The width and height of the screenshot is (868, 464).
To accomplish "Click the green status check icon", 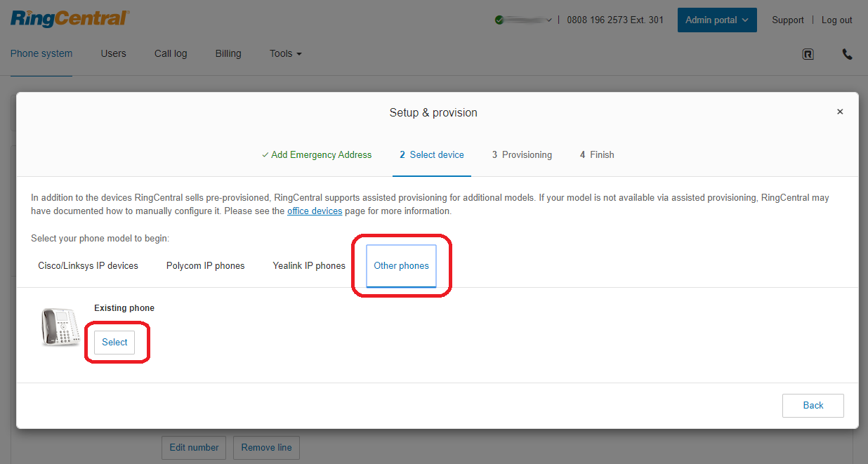I will pyautogui.click(x=499, y=20).
